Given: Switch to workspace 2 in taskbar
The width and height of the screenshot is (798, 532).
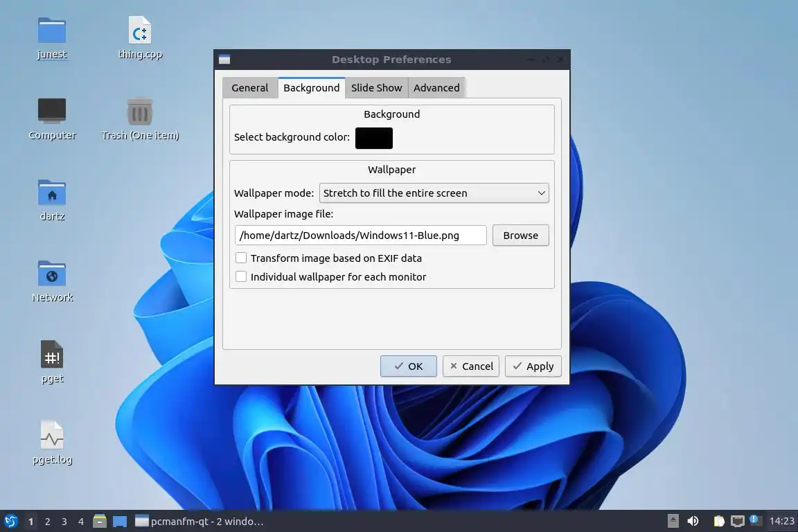Looking at the screenshot, I should (x=47, y=522).
